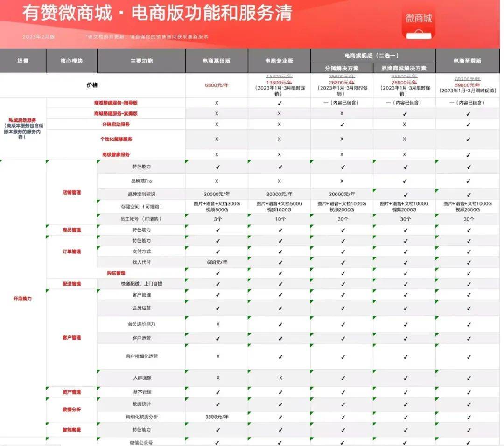Select the 资产管理 module label
The image size is (504, 446).
72,392
